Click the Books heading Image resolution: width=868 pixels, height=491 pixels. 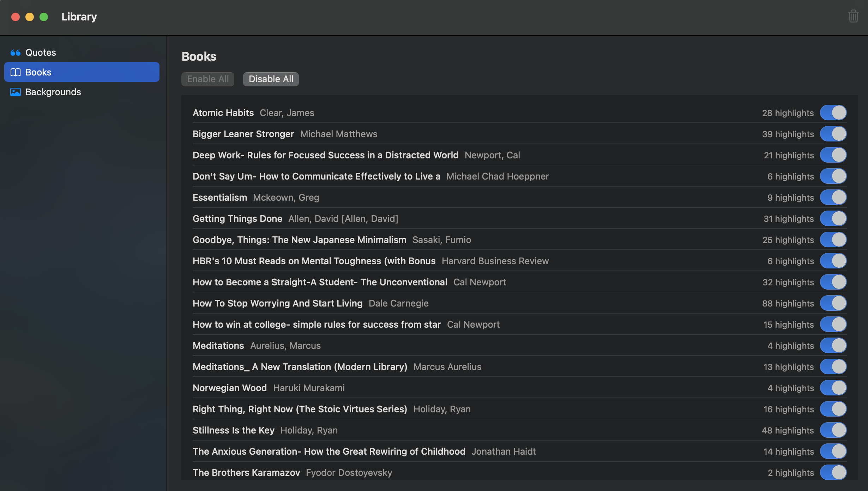(x=199, y=56)
